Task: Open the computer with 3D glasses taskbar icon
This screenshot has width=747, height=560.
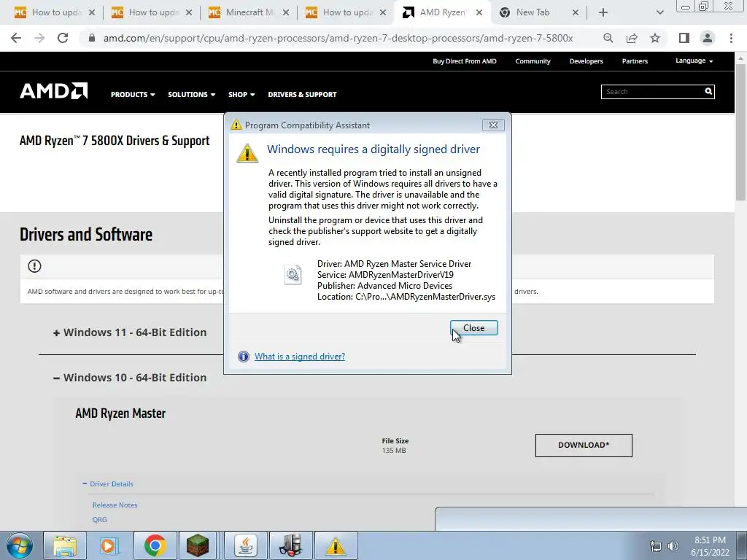Action: (x=291, y=545)
